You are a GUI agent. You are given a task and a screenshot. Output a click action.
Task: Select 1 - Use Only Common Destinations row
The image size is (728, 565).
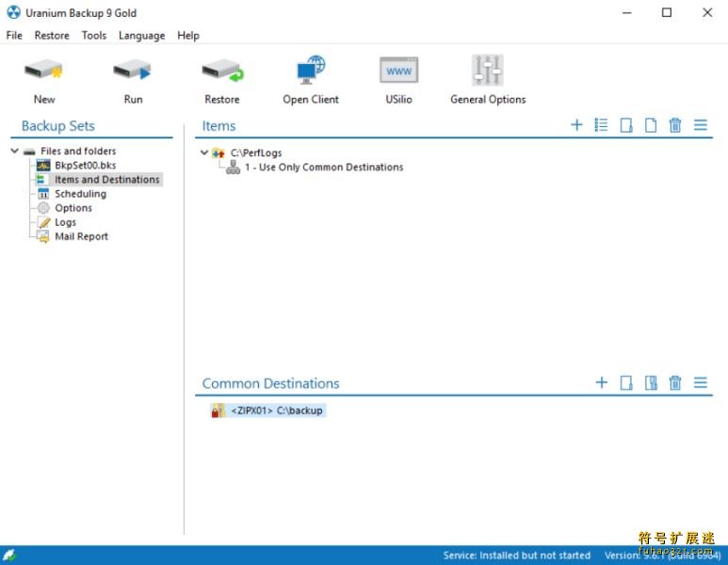click(324, 167)
